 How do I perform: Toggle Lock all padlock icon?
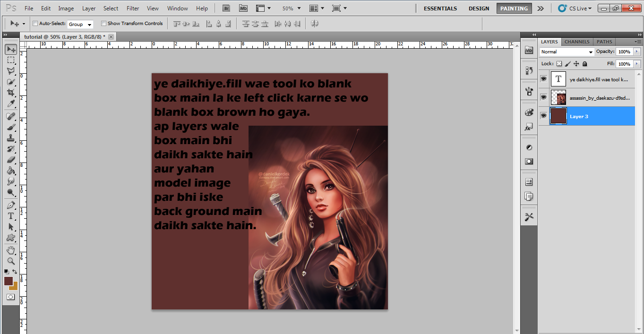click(584, 63)
